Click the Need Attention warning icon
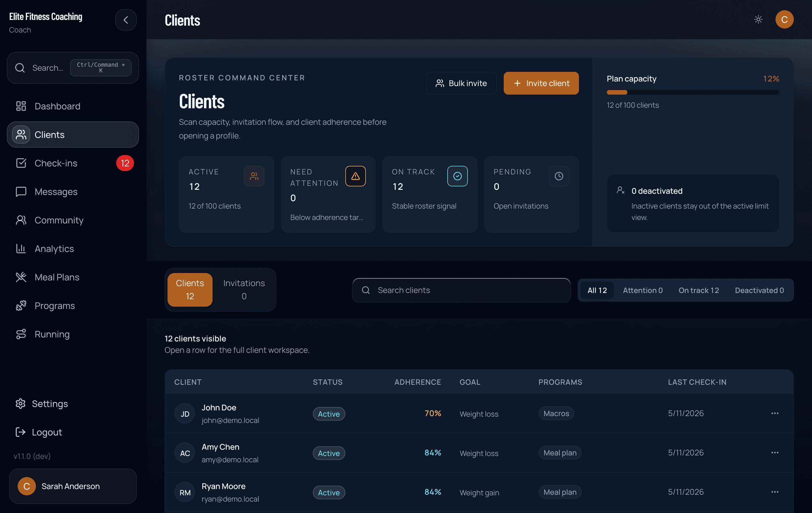This screenshot has height=513, width=812. pos(355,176)
